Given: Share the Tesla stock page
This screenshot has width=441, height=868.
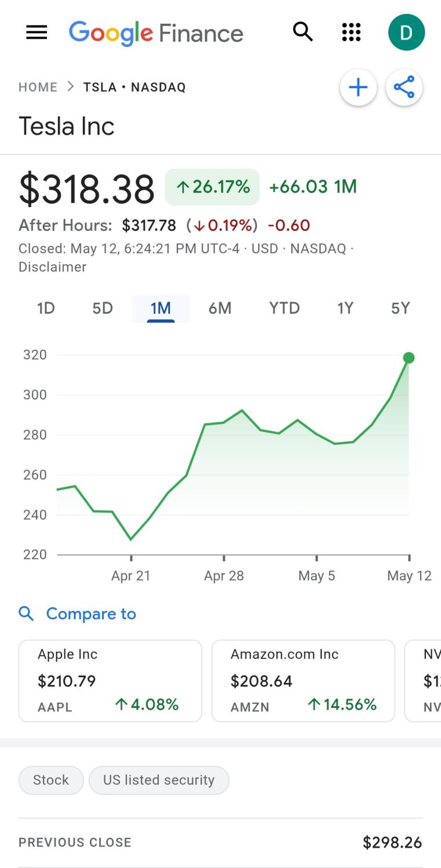Looking at the screenshot, I should (404, 88).
